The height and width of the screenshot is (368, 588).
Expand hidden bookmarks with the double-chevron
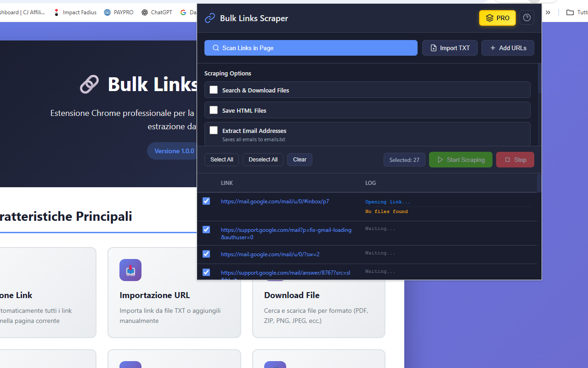pyautogui.click(x=548, y=12)
